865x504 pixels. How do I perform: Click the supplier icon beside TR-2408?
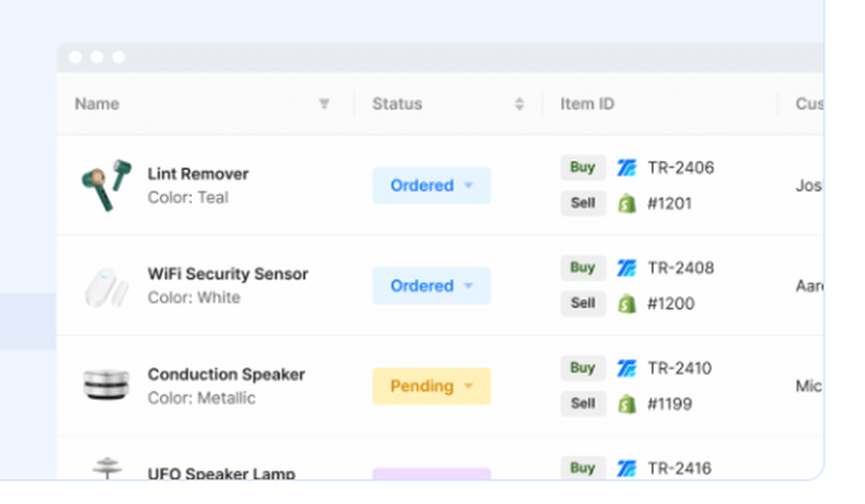point(626,268)
